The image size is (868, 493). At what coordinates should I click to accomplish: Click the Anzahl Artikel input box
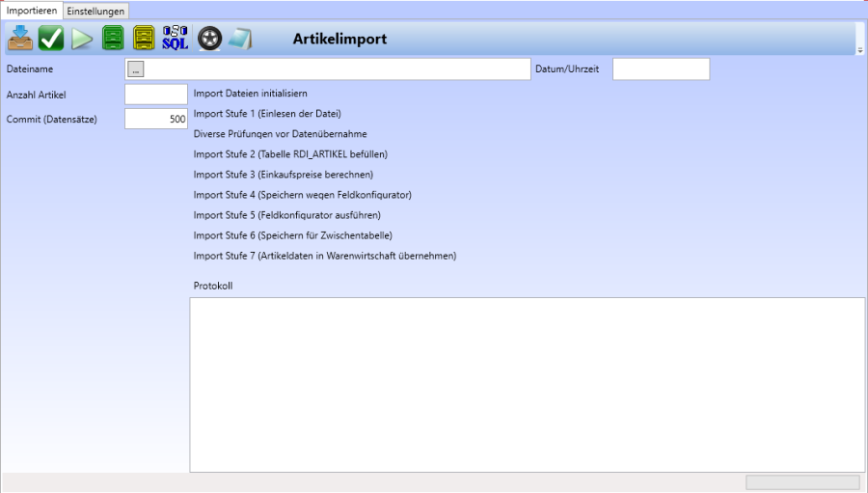click(156, 95)
